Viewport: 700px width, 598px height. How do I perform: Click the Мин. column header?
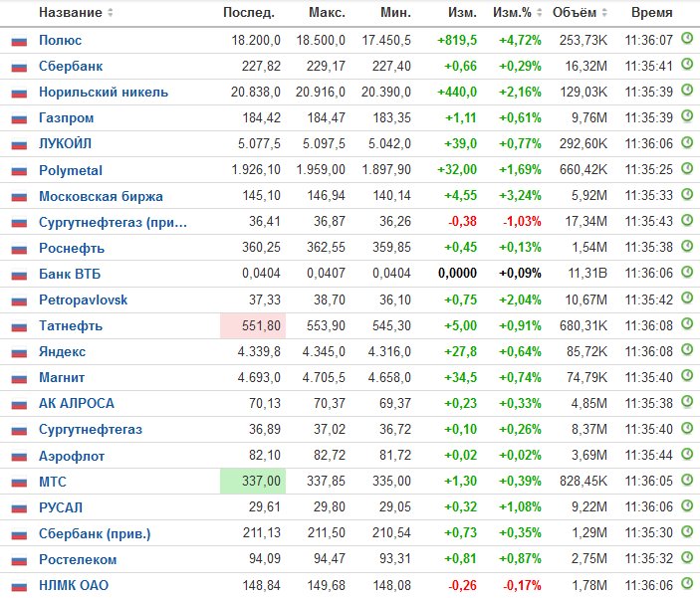395,13
